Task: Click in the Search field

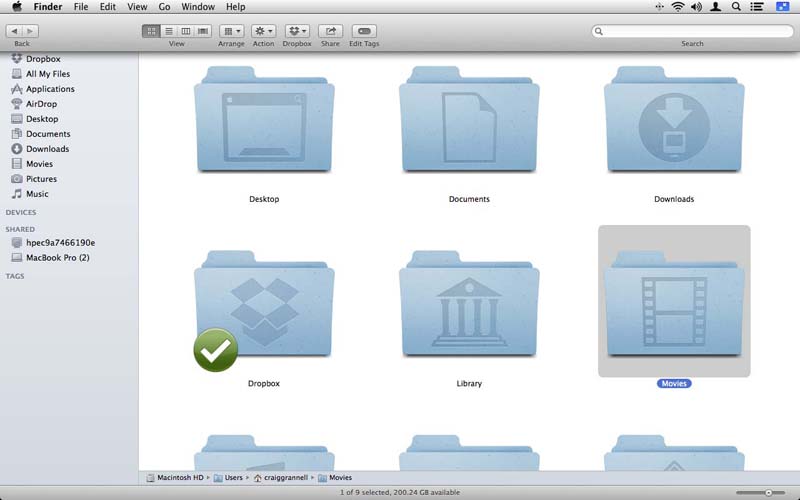Action: 692,31
